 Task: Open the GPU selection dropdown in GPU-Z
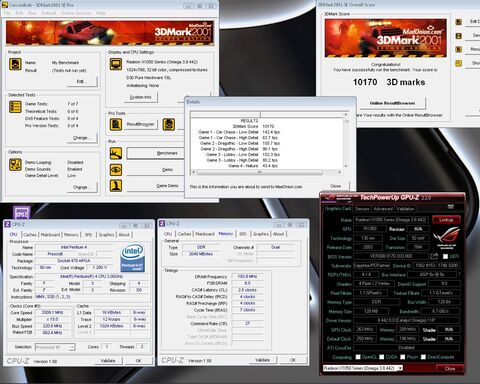pyautogui.click(x=363, y=368)
